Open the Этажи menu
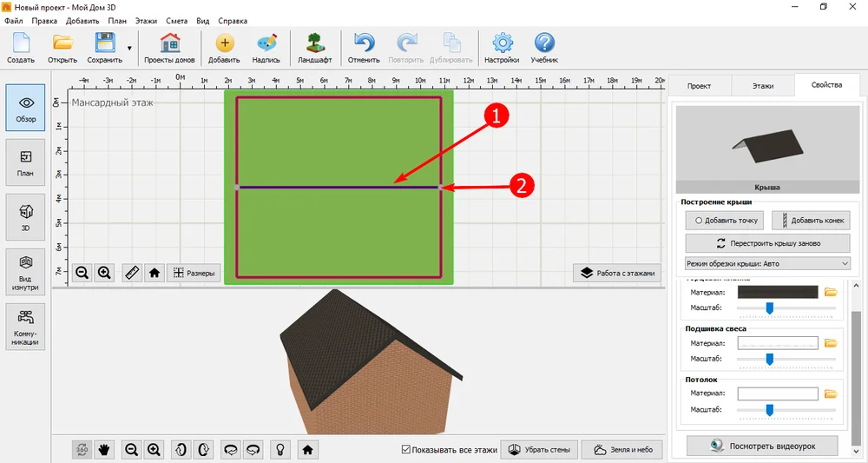The image size is (868, 463). (x=146, y=21)
